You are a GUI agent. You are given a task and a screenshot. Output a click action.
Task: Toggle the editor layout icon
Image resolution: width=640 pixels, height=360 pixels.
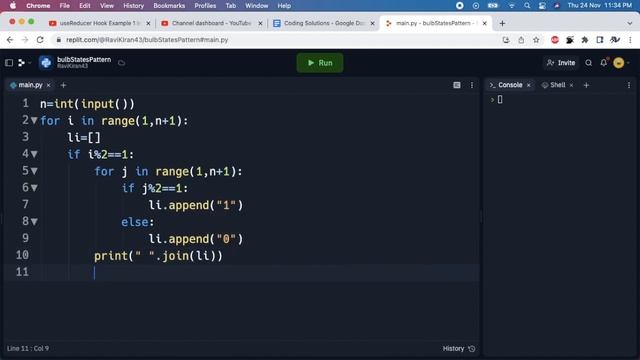click(457, 85)
